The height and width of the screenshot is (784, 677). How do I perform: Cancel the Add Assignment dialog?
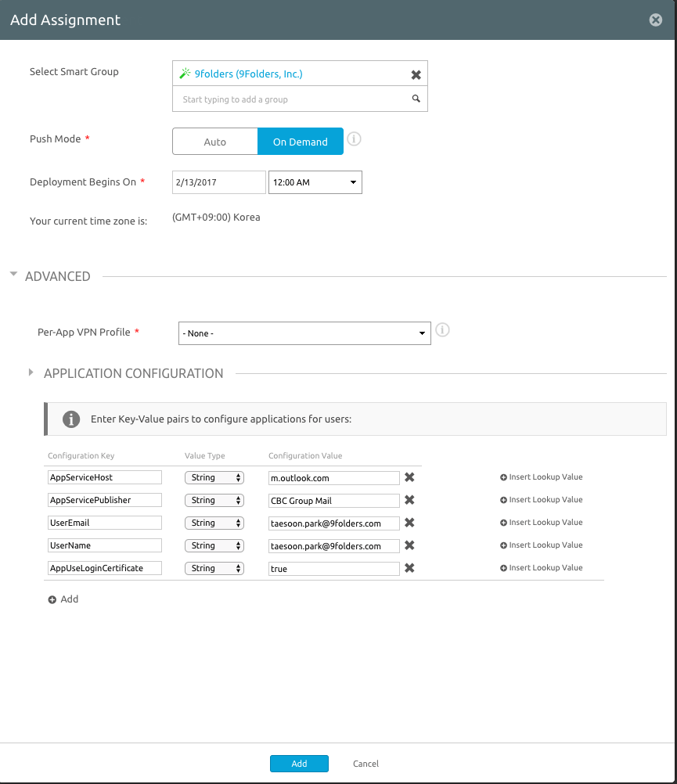[366, 764]
